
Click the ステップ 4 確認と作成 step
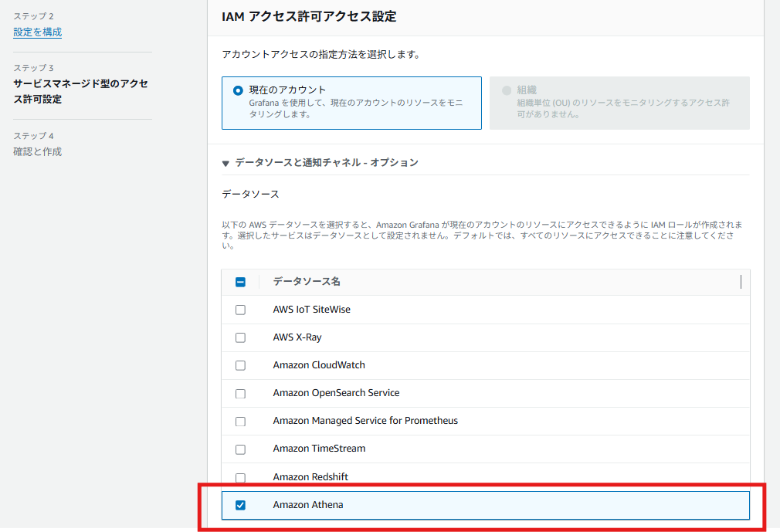[x=37, y=144]
